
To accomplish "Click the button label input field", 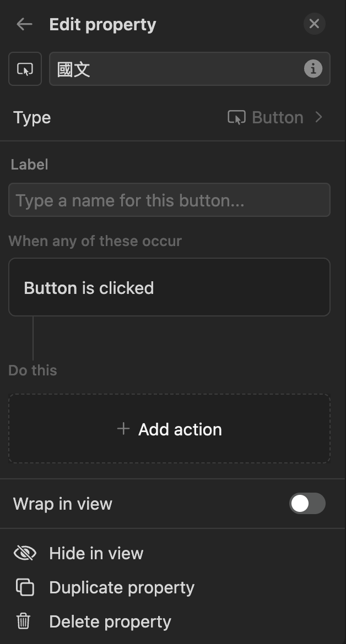I will point(169,200).
